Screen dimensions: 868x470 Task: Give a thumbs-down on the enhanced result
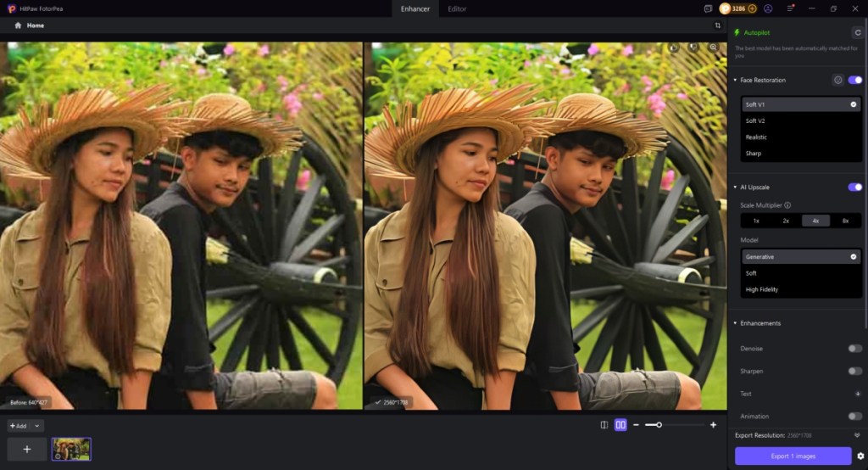click(x=693, y=48)
